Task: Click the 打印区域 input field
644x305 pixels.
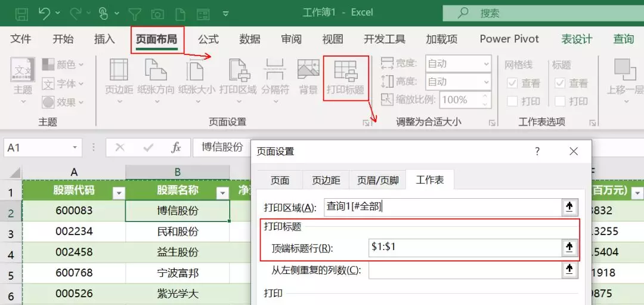Action: 443,207
